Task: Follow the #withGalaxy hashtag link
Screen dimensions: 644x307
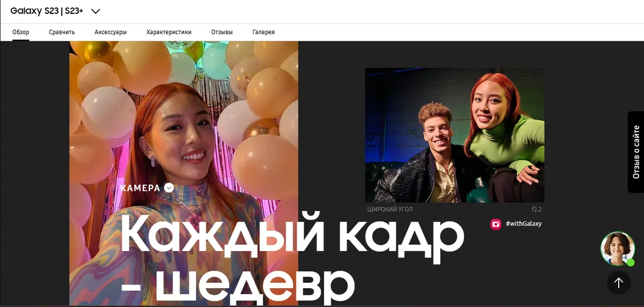Action: pos(524,224)
